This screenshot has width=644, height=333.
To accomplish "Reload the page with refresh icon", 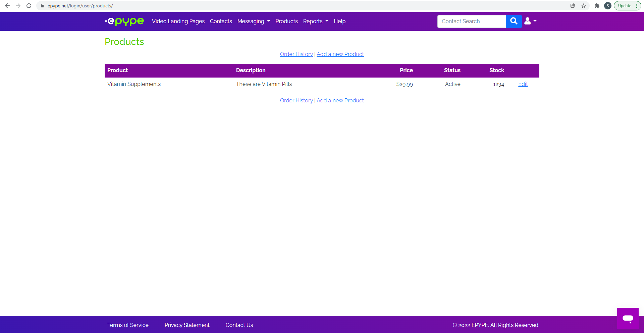I will click(x=29, y=6).
